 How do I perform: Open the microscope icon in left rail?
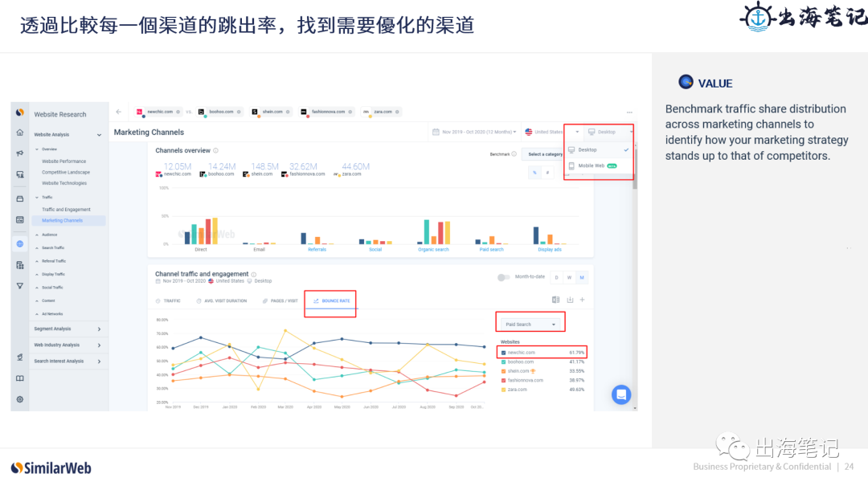20,357
